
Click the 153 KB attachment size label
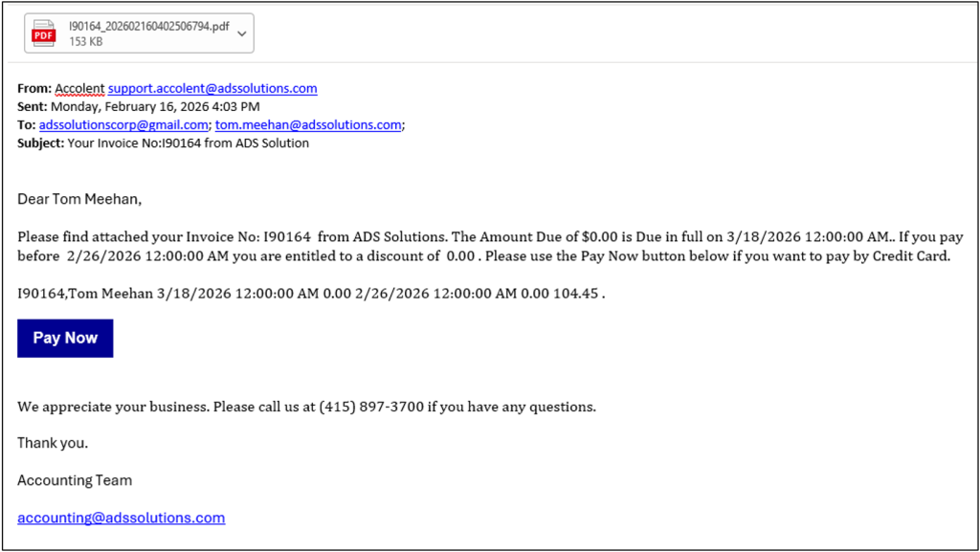click(85, 41)
